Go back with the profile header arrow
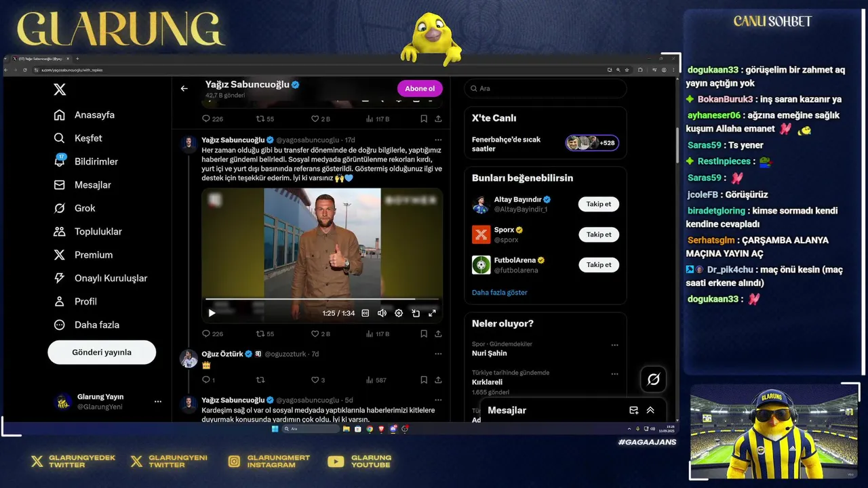 [x=184, y=89]
